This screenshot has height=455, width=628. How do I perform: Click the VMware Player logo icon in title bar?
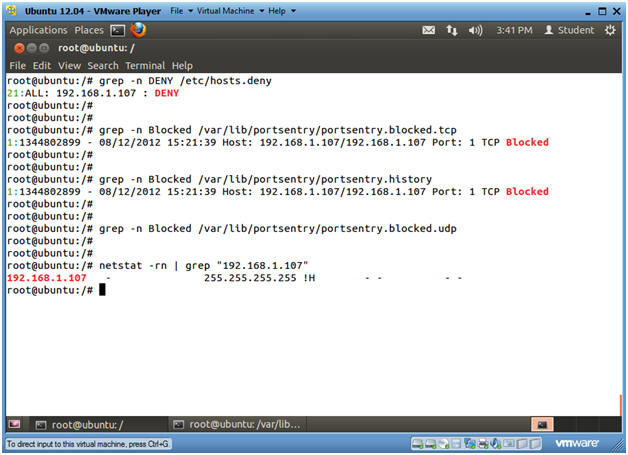(12, 10)
